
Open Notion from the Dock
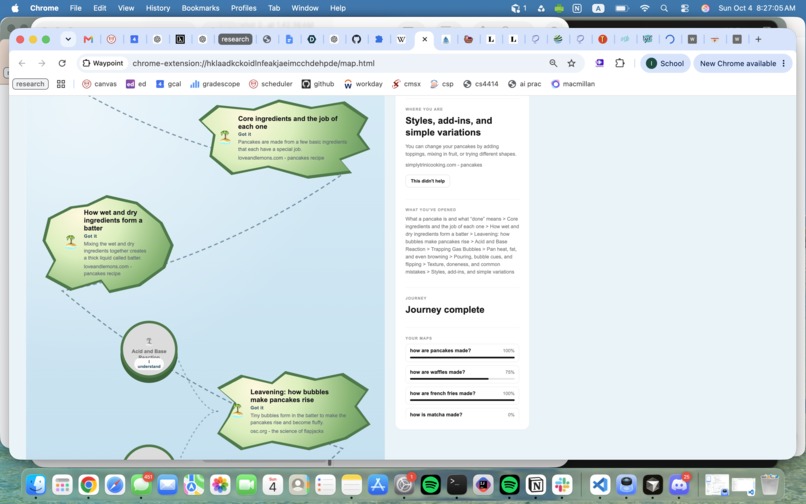[536, 484]
